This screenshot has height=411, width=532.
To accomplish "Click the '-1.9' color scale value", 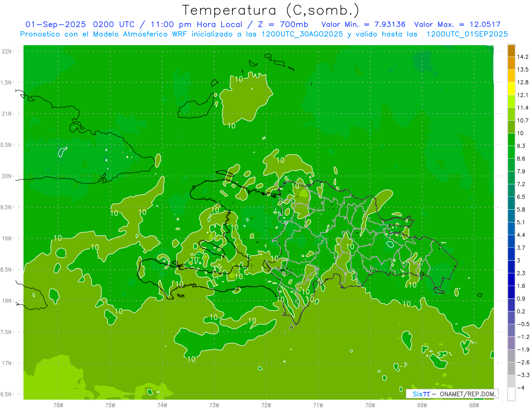I will tap(523, 350).
